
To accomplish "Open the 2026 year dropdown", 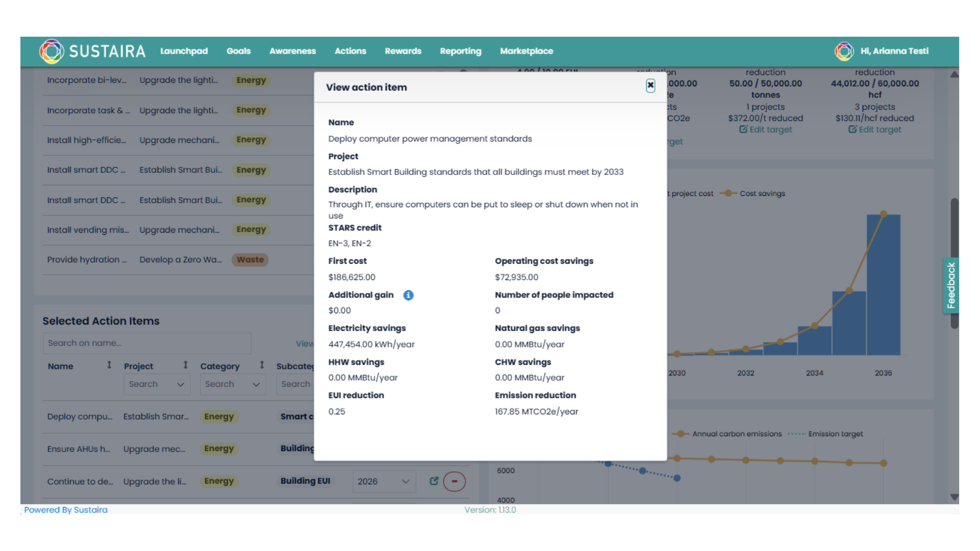I will pyautogui.click(x=384, y=481).
